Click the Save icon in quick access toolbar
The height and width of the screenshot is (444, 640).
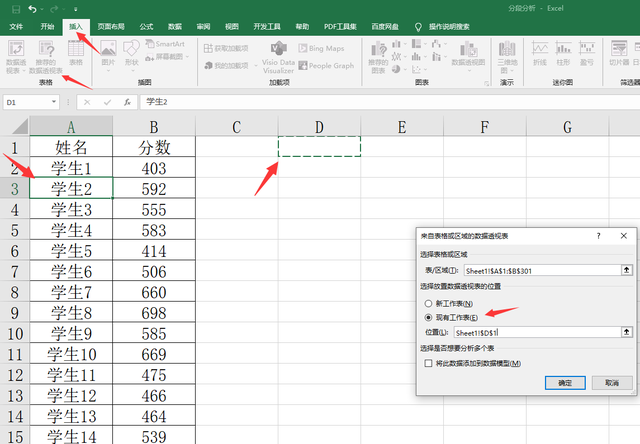(16, 9)
